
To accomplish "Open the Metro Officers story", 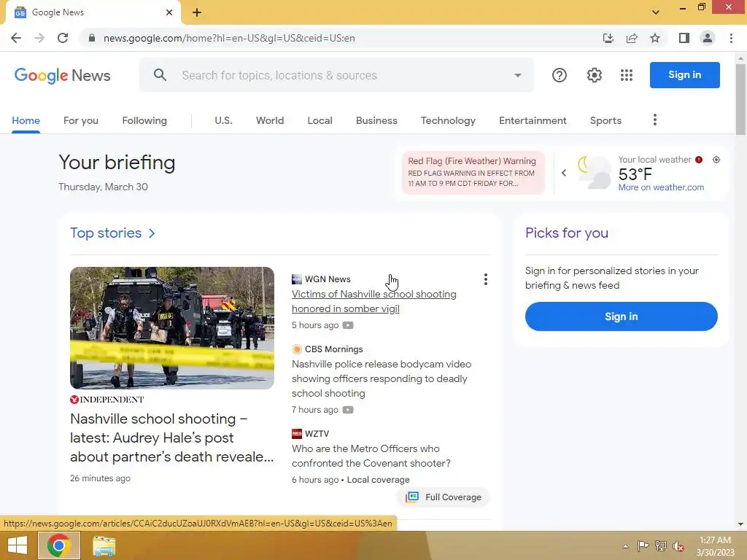I will 371,456.
